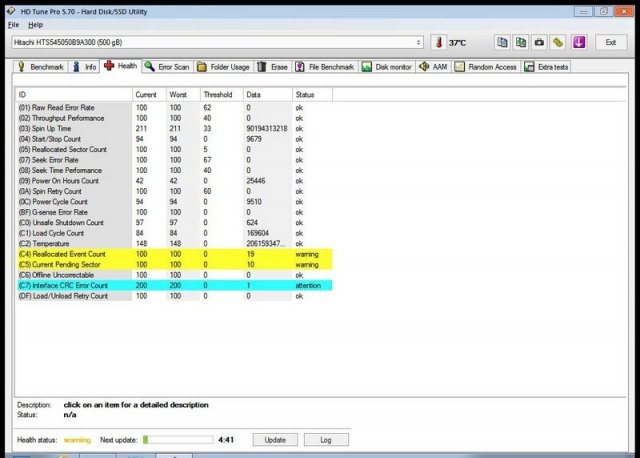The height and width of the screenshot is (458, 640).
Task: Switch to the Benchmark tab
Action: [41, 66]
